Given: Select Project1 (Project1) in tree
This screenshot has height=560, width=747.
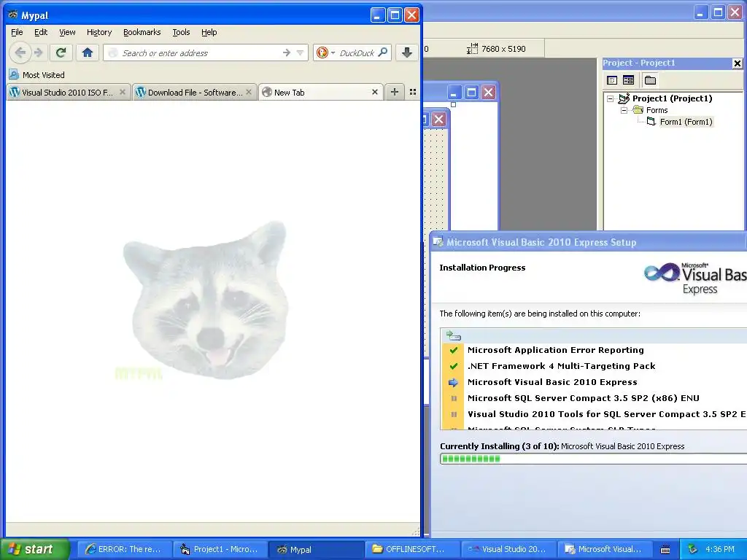Looking at the screenshot, I should (672, 98).
